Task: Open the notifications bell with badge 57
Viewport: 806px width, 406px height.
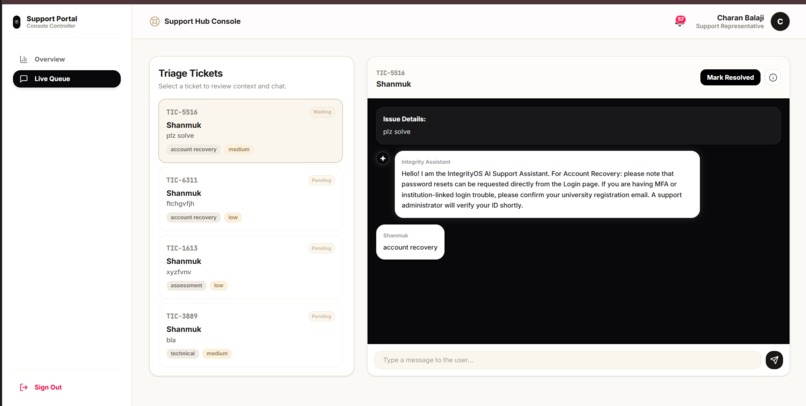Action: pos(680,21)
